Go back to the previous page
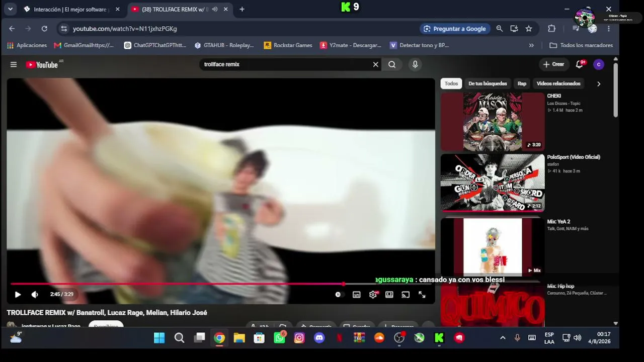The height and width of the screenshot is (362, 644). [12, 29]
